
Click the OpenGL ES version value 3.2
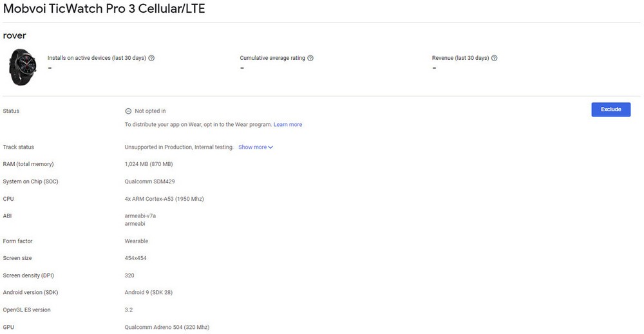129,310
